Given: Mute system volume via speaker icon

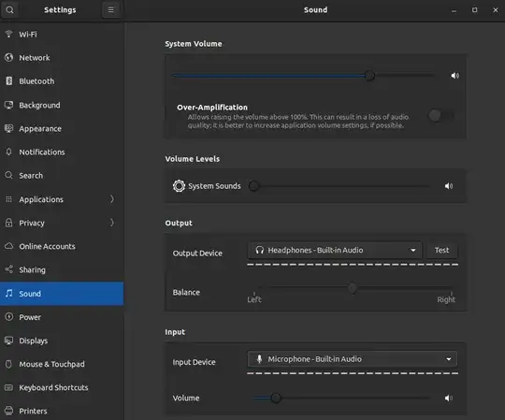Looking at the screenshot, I should pyautogui.click(x=454, y=76).
